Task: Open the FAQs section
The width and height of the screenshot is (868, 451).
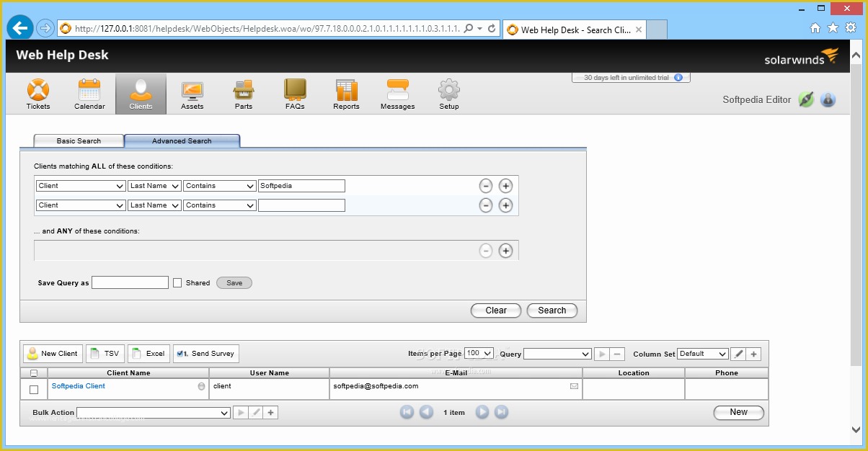Action: point(295,94)
